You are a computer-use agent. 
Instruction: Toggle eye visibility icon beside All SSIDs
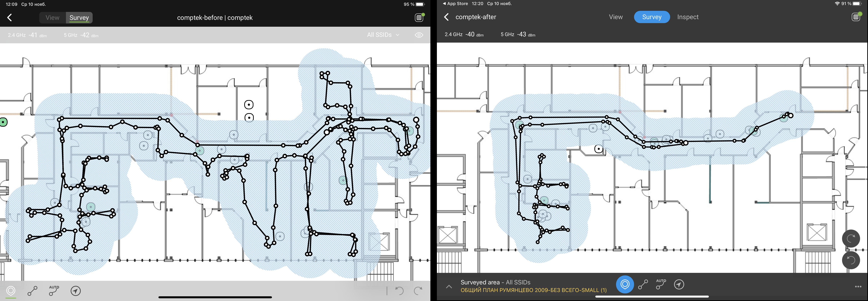pyautogui.click(x=419, y=35)
